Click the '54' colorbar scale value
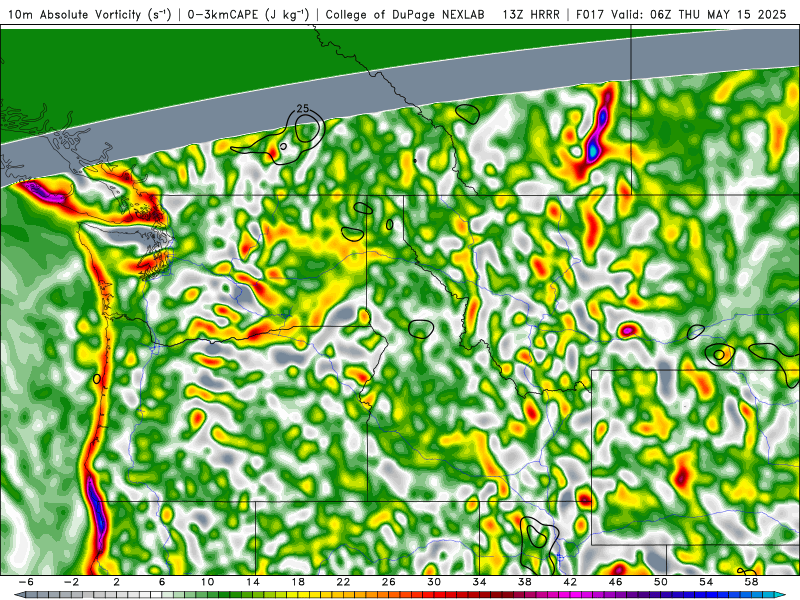Viewport: 800px width, 600px height. [x=706, y=582]
